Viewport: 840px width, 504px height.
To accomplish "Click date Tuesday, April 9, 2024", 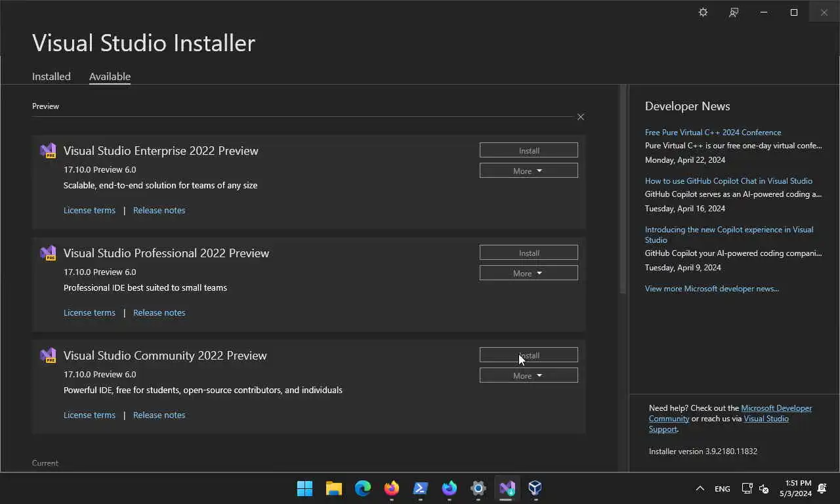I will point(682,267).
